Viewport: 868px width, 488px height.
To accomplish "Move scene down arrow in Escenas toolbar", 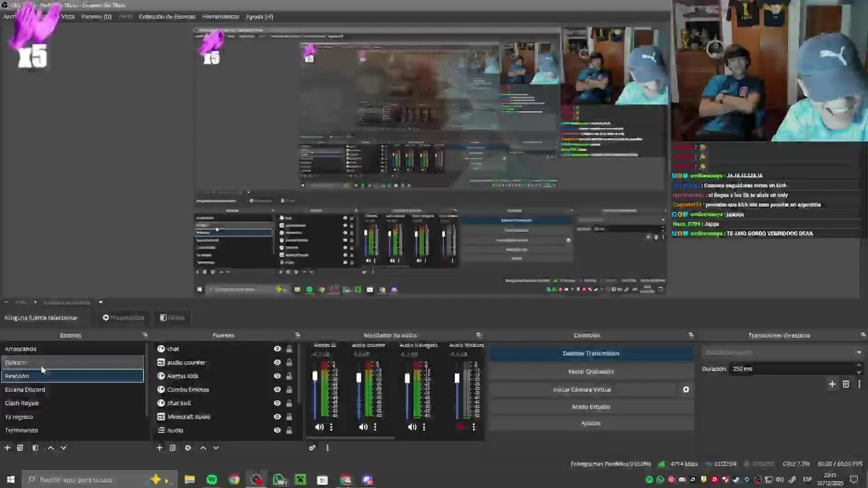I will [63, 447].
